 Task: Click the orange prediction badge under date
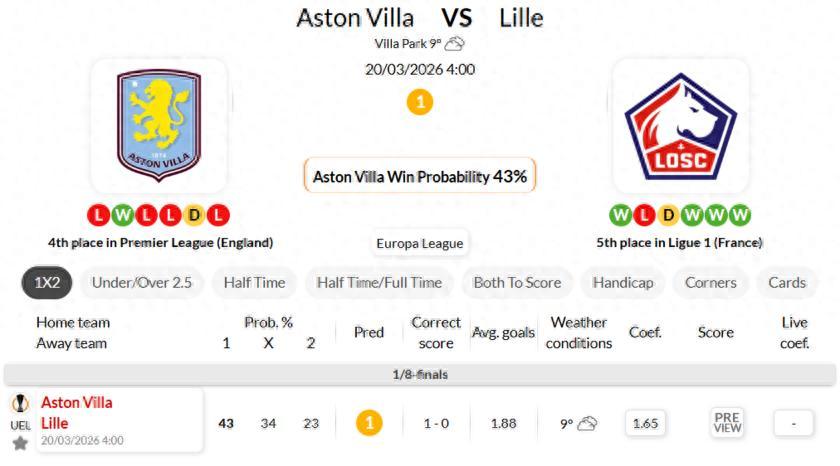[x=420, y=102]
